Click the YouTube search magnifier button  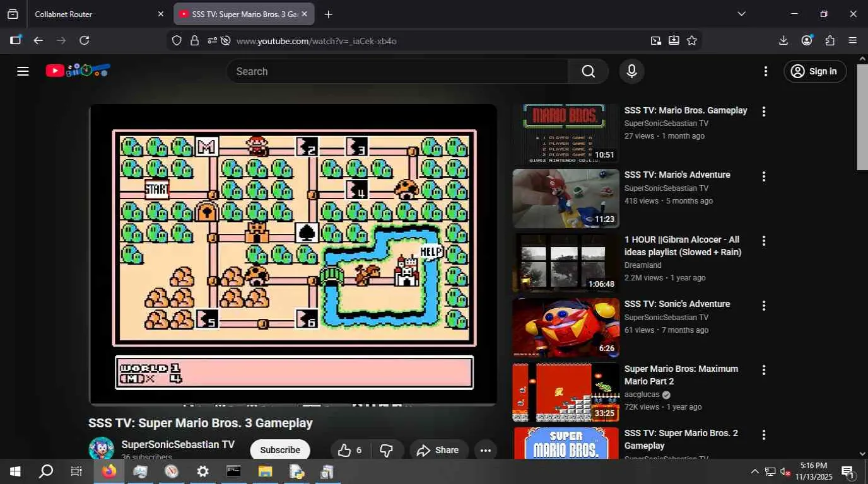(x=589, y=71)
